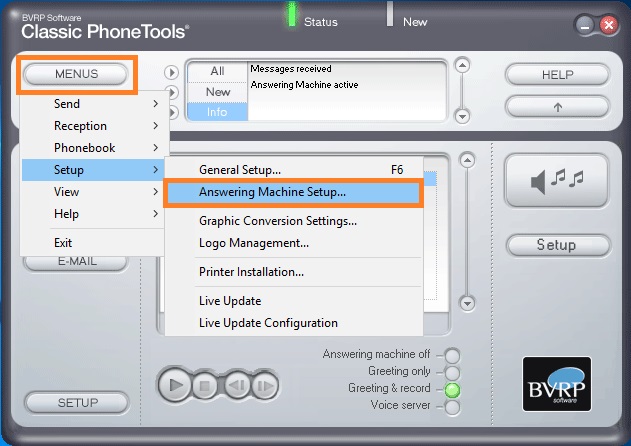Choose Exit from the menu
Image resolution: width=631 pixels, height=446 pixels.
coord(93,243)
